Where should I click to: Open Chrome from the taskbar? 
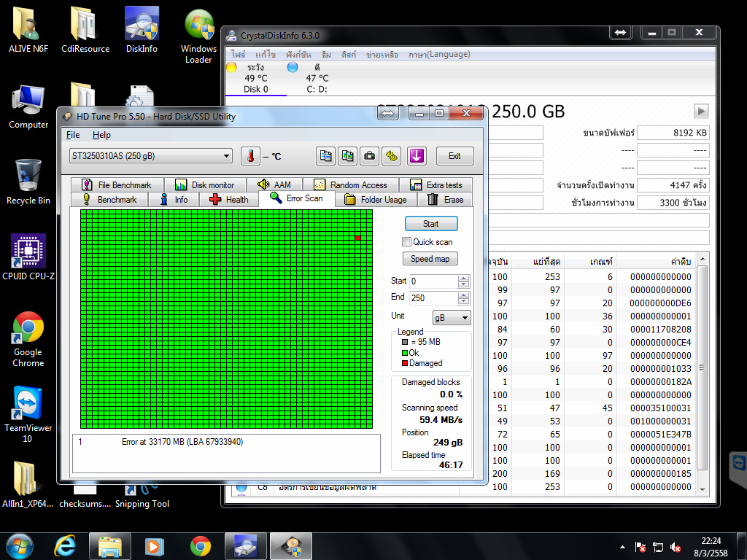[201, 546]
